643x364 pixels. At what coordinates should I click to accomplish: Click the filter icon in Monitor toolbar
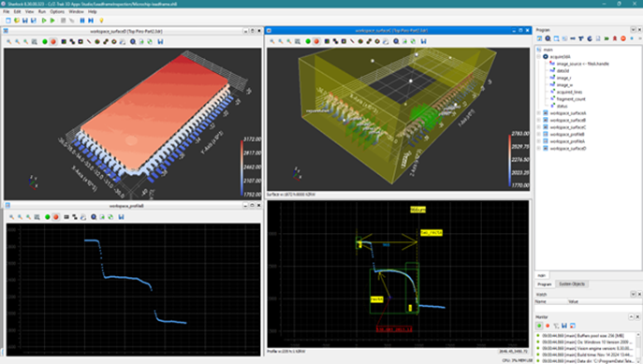(x=556, y=326)
